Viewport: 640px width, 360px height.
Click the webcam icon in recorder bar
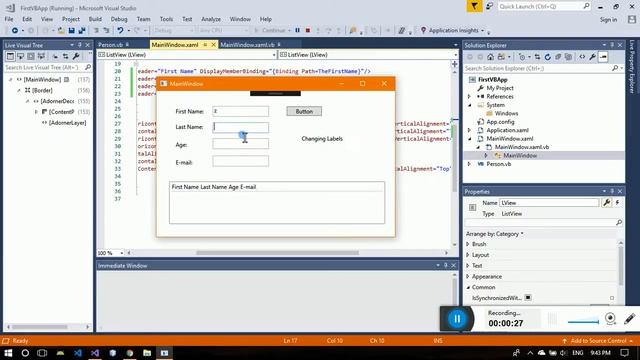[x=610, y=318]
